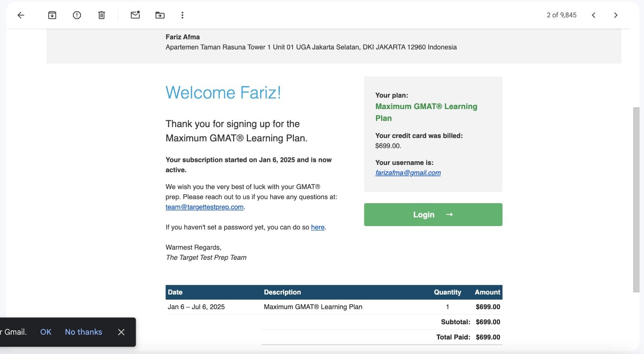This screenshot has height=354, width=644.
Task: Open the three-dot More options menu
Action: point(182,15)
